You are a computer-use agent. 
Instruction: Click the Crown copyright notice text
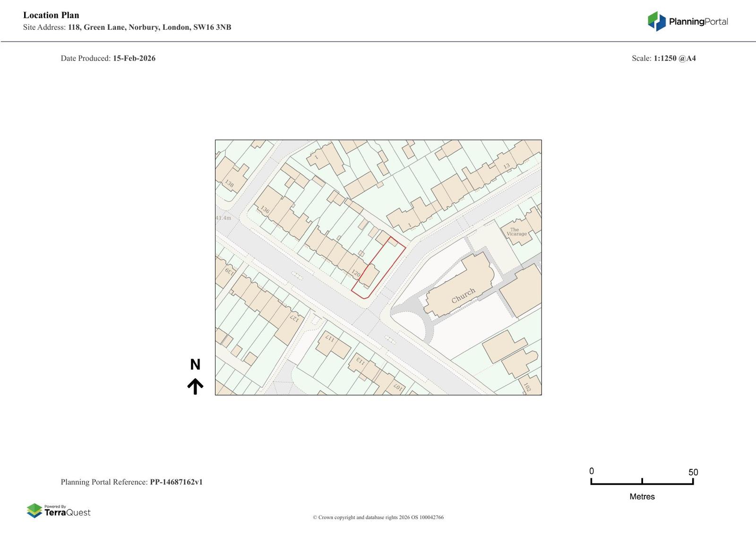tap(378, 517)
